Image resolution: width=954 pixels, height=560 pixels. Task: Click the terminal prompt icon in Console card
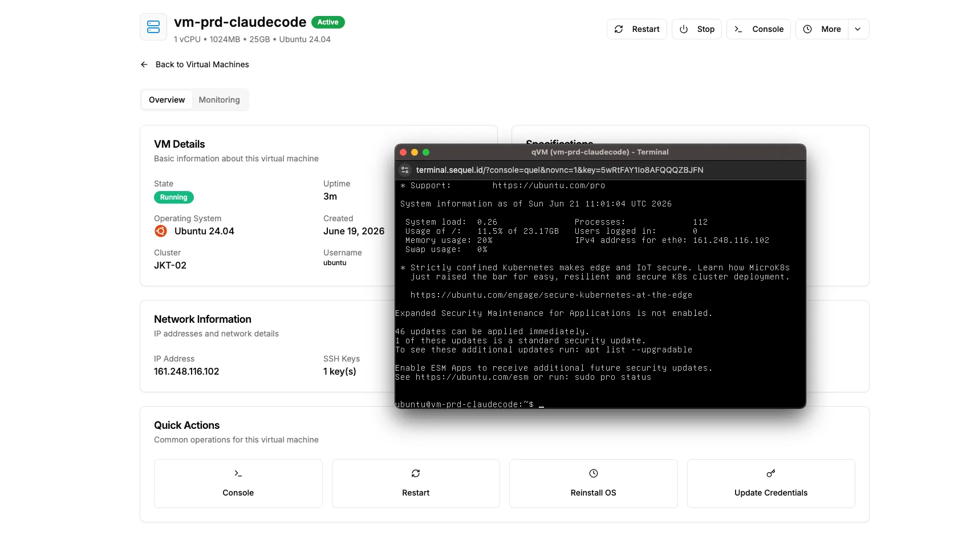[x=238, y=473]
